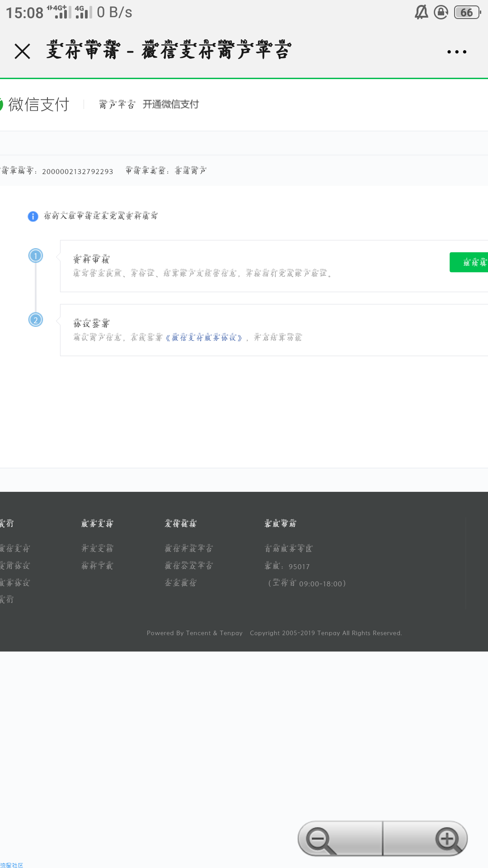Click the Powered By Tencent & Tenpay text
This screenshot has height=868, width=488.
point(195,633)
